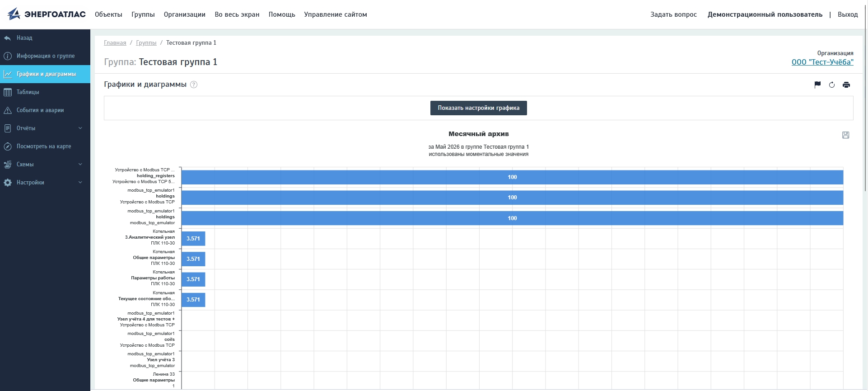Open the Помощь menu

[282, 14]
